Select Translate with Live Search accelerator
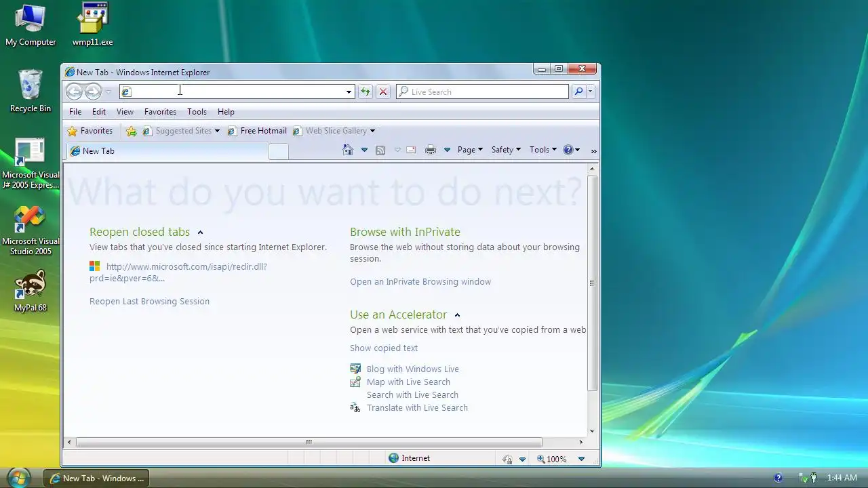This screenshot has width=868, height=488. coord(417,408)
